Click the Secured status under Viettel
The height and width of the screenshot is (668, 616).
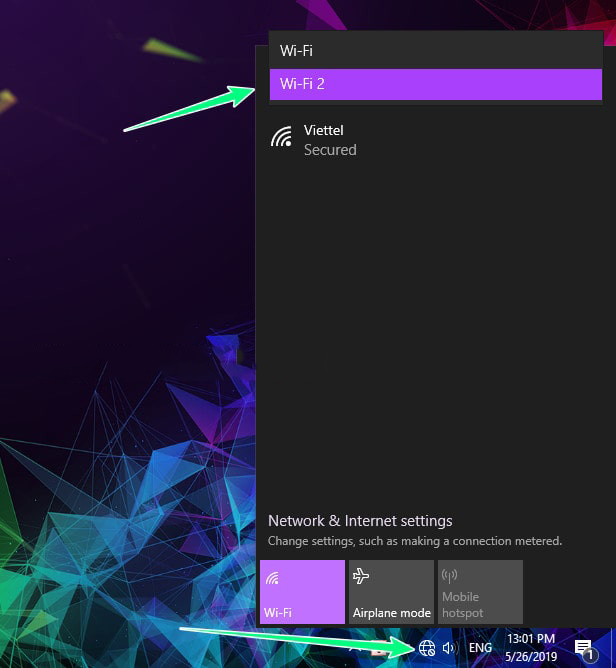(330, 150)
